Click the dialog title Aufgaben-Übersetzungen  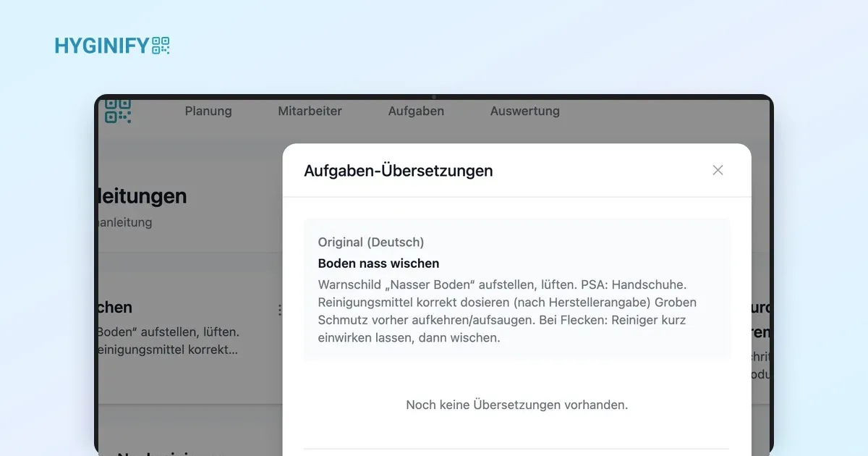pos(399,171)
